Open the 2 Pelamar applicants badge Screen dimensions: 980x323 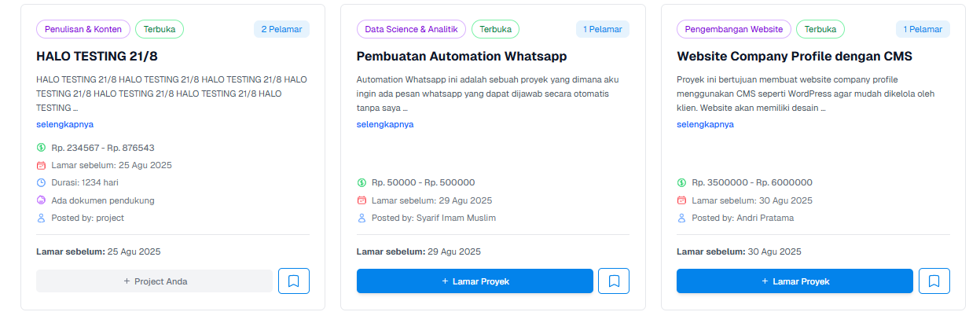pyautogui.click(x=281, y=29)
